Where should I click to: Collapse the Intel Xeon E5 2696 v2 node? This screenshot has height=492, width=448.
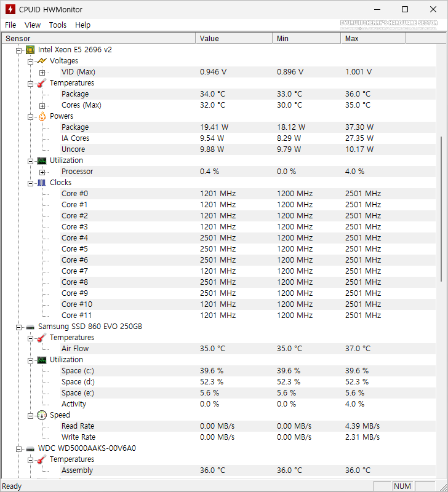(19, 50)
